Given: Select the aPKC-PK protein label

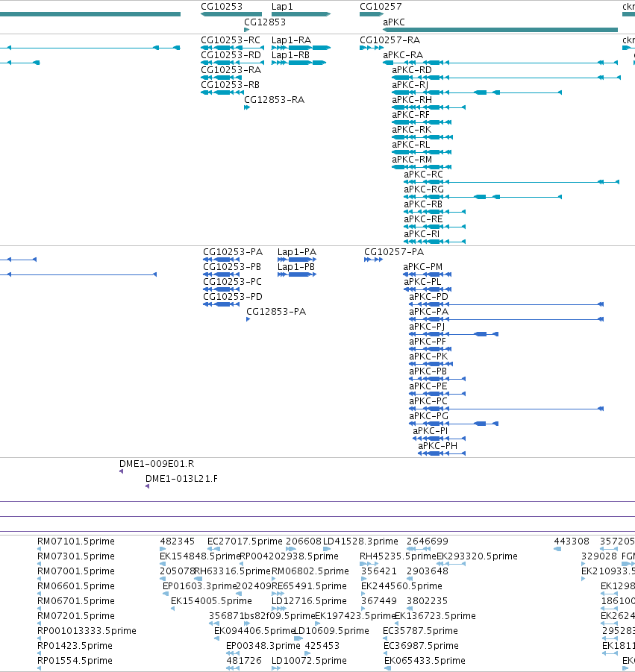Looking at the screenshot, I should click(428, 357).
